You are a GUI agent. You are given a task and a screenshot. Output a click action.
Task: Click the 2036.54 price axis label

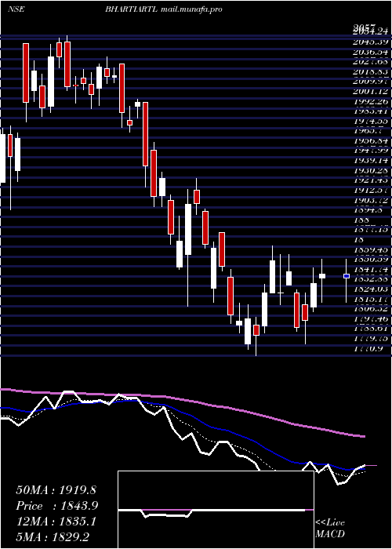[371, 53]
